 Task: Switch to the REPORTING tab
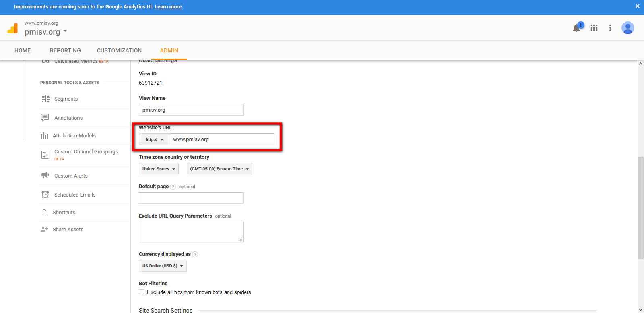click(x=65, y=50)
